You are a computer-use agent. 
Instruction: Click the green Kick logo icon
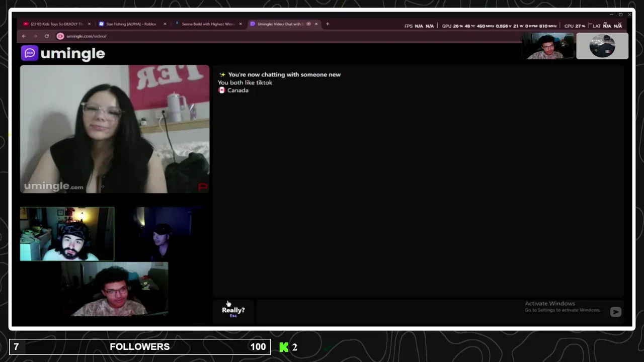(x=284, y=347)
